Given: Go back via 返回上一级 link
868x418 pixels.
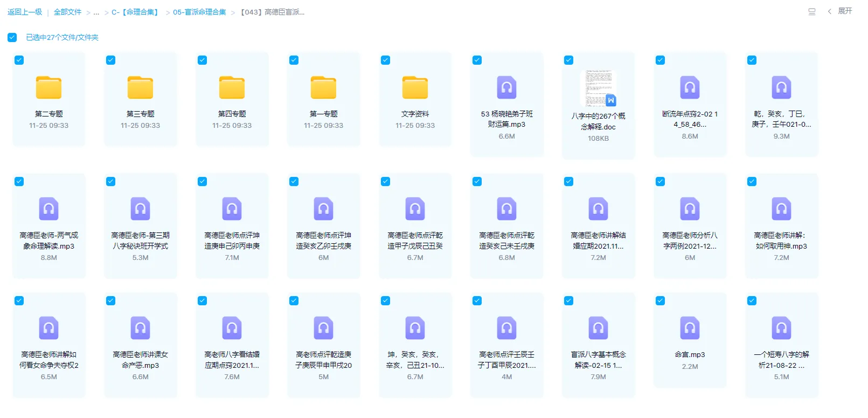Looking at the screenshot, I should [25, 12].
